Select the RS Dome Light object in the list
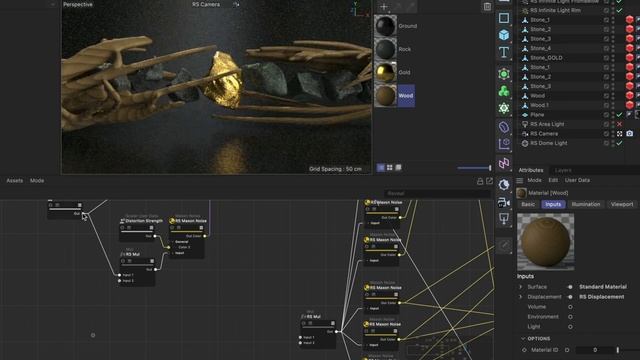 [549, 143]
